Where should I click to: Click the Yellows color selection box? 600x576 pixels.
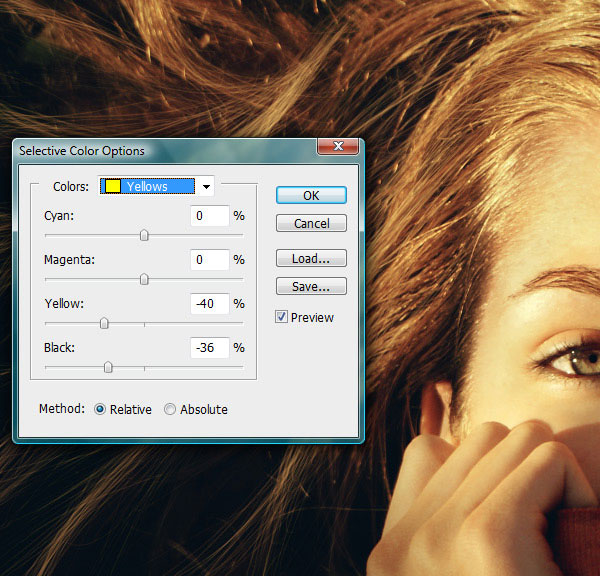click(148, 186)
